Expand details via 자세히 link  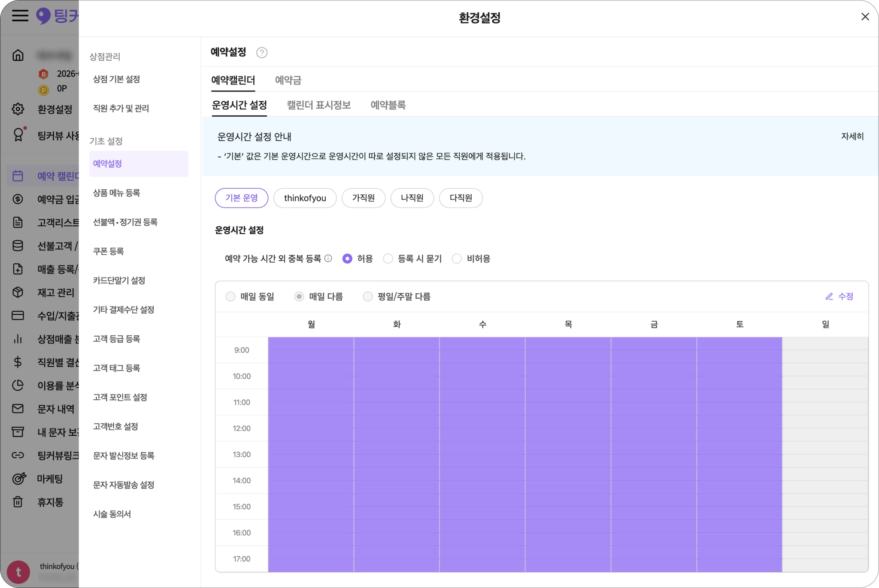pyautogui.click(x=852, y=136)
